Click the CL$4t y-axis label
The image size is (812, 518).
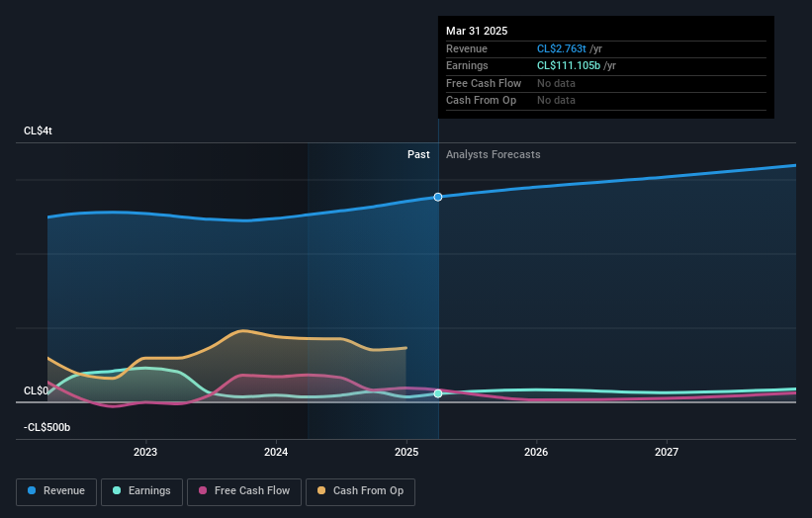coord(38,130)
